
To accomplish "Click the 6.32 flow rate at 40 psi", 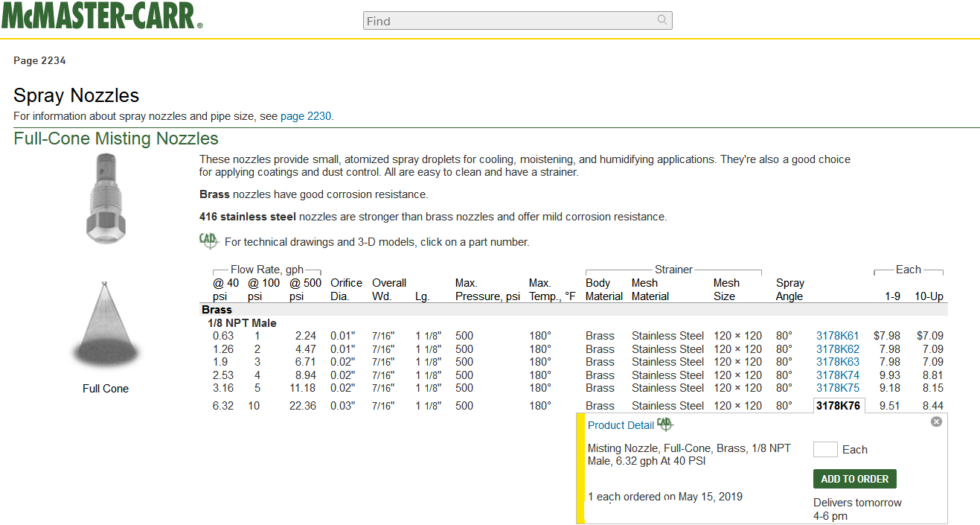I will 223,406.
